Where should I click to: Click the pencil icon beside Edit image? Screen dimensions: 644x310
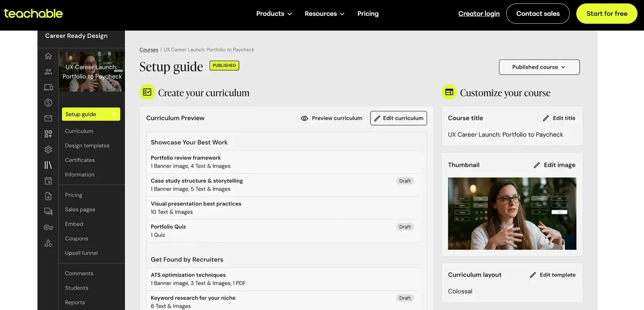(536, 165)
